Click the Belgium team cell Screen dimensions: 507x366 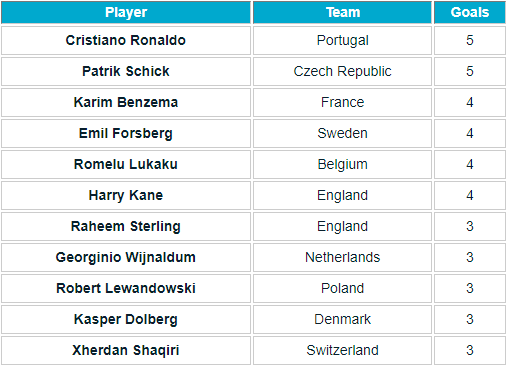[342, 164]
